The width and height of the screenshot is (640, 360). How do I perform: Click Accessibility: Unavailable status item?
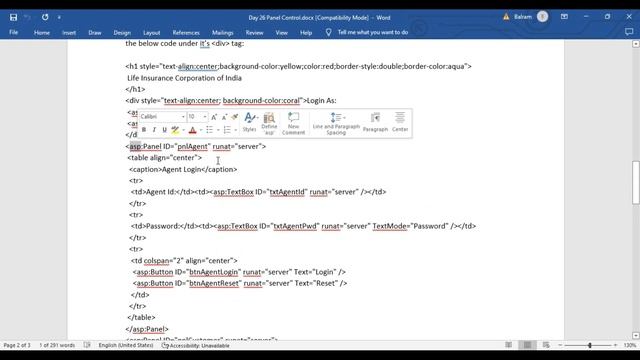pos(196,346)
